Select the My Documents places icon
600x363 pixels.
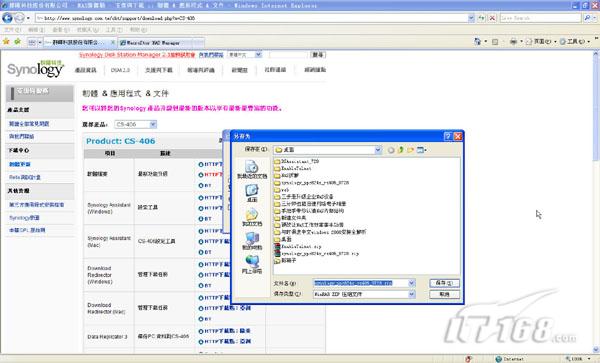[251, 217]
